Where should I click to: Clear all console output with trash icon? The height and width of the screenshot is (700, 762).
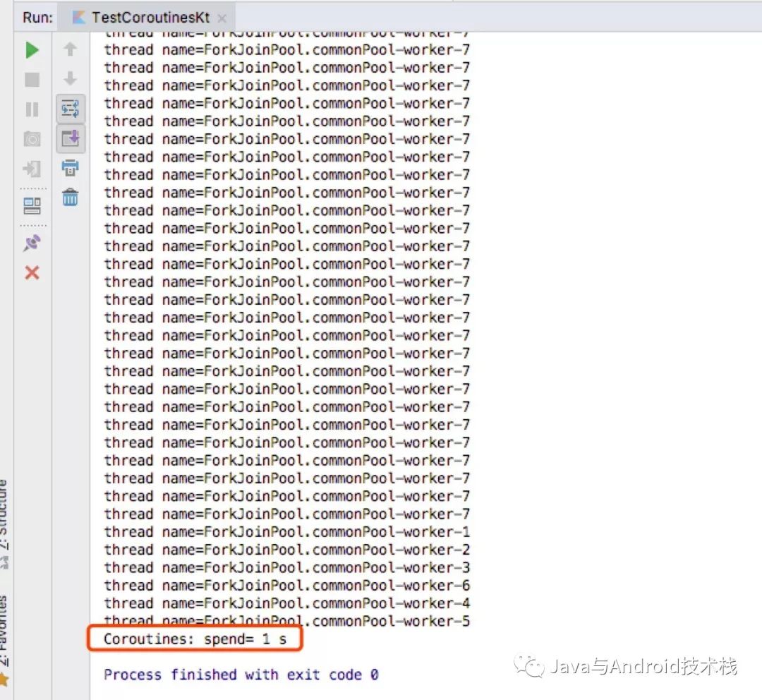(x=70, y=198)
